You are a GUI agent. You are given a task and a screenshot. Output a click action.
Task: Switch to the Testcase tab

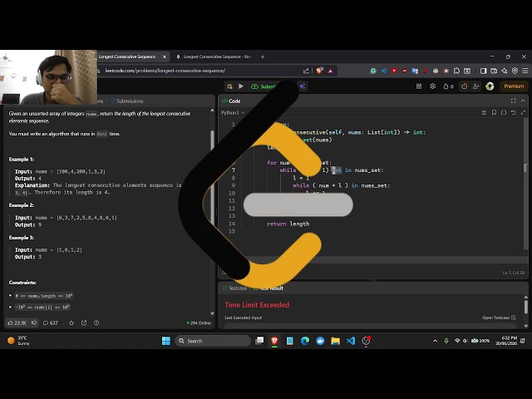[234, 288]
